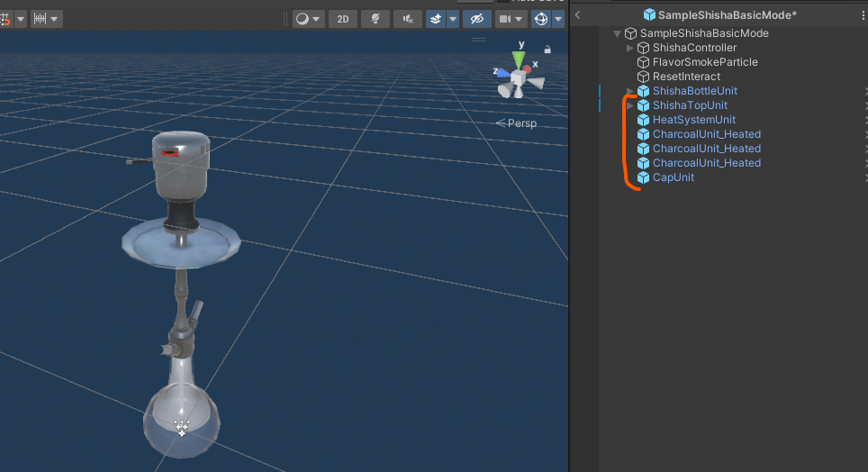Click the HeatSystemUnit prefab cube icon
Viewport: 868px width, 472px height.
643,120
